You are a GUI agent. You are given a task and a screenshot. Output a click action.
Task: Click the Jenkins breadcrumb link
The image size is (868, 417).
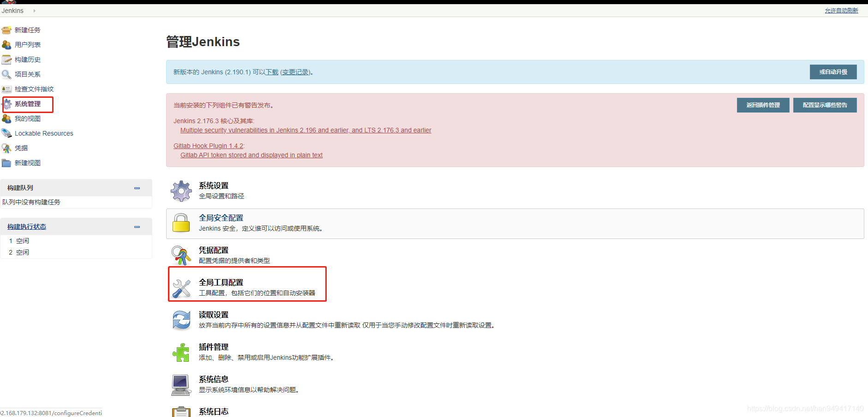click(12, 11)
